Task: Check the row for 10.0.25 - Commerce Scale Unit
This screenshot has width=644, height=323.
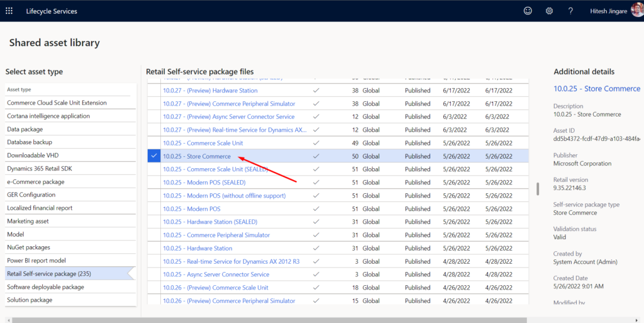Action: (154, 143)
